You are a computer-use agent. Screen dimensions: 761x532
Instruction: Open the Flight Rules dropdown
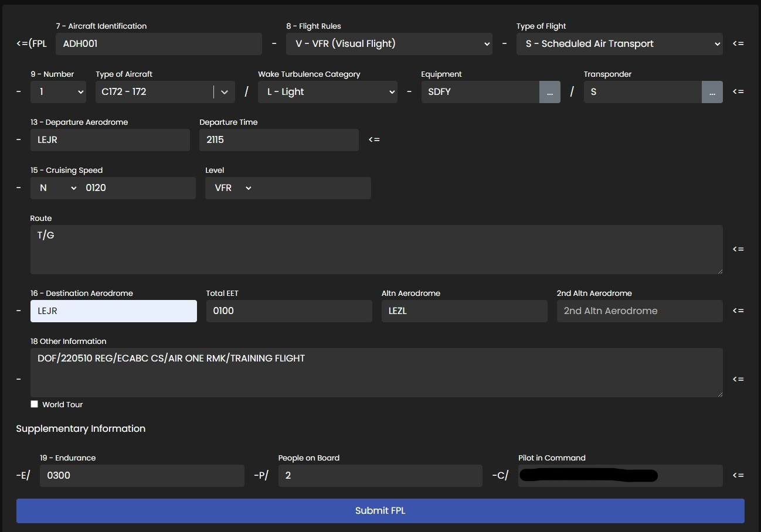pos(389,44)
